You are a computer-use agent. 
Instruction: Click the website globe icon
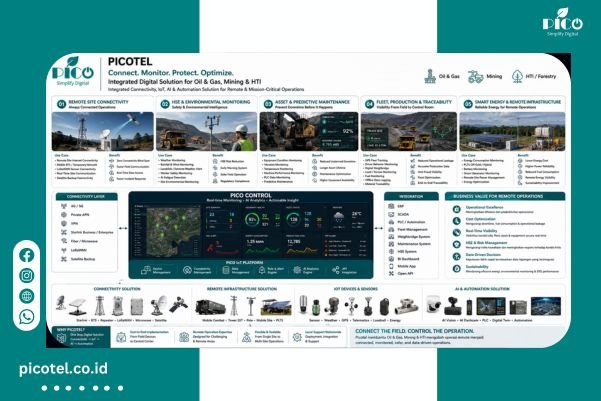pyautogui.click(x=26, y=296)
